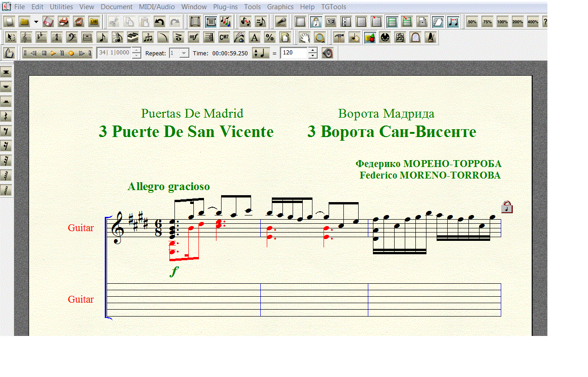Image resolution: width=588 pixels, height=377 pixels.
Task: Open the MIDI/Audio menu
Action: pyautogui.click(x=157, y=7)
